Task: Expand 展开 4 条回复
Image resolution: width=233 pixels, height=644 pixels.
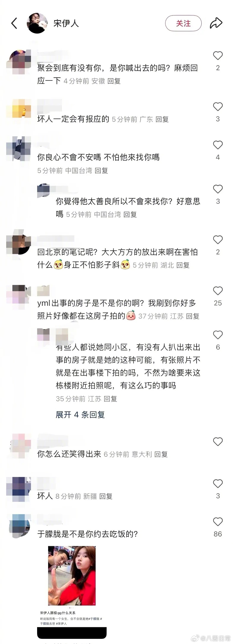Action: 80,415
